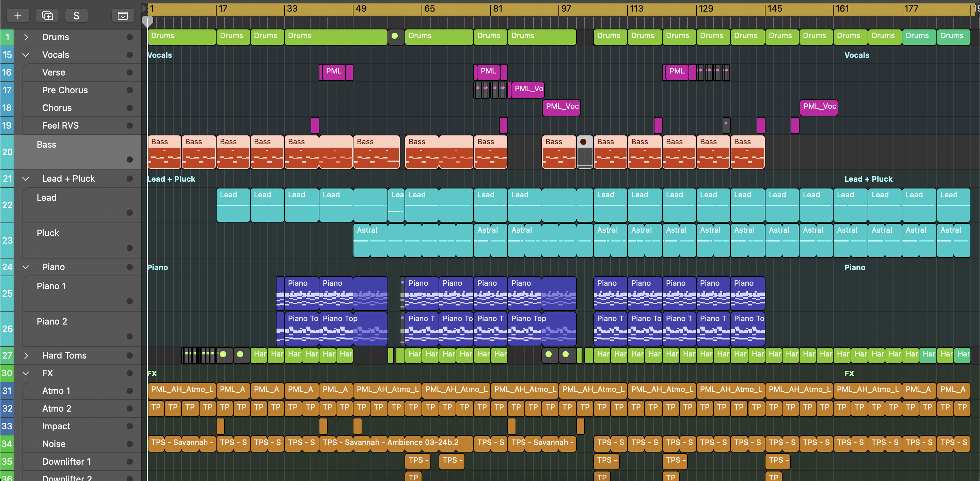This screenshot has height=481, width=980.
Task: Select the Chorus track header
Action: pos(82,108)
